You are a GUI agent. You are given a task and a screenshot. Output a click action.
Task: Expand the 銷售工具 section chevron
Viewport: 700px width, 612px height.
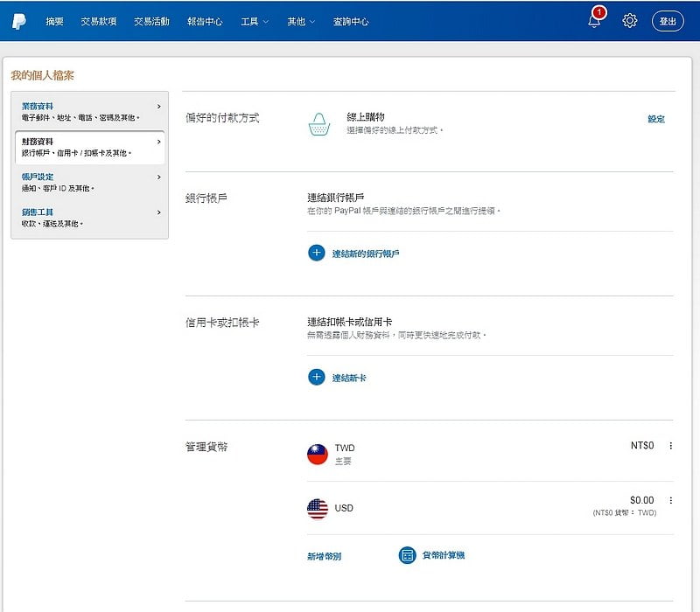click(159, 212)
